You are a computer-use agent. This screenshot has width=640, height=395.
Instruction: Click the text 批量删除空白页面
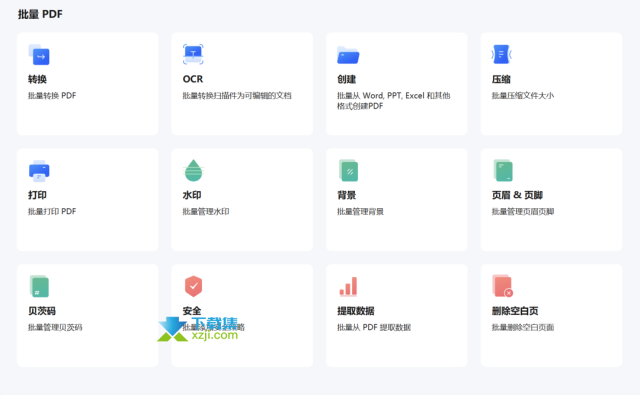pos(523,327)
